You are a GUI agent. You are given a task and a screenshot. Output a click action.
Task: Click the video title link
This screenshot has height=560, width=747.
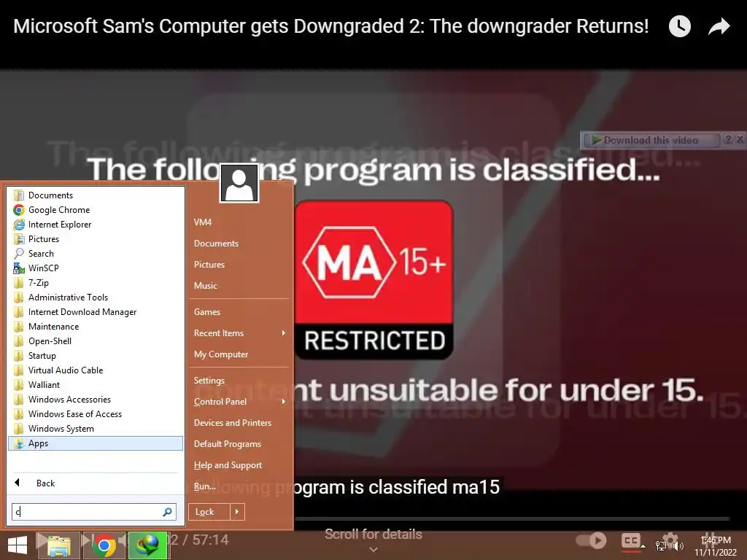coord(330,26)
